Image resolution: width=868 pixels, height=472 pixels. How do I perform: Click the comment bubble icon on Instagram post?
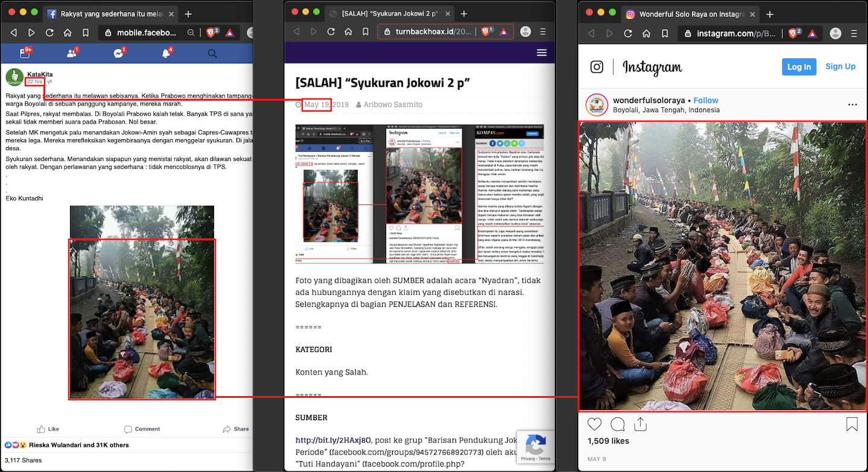tap(618, 424)
